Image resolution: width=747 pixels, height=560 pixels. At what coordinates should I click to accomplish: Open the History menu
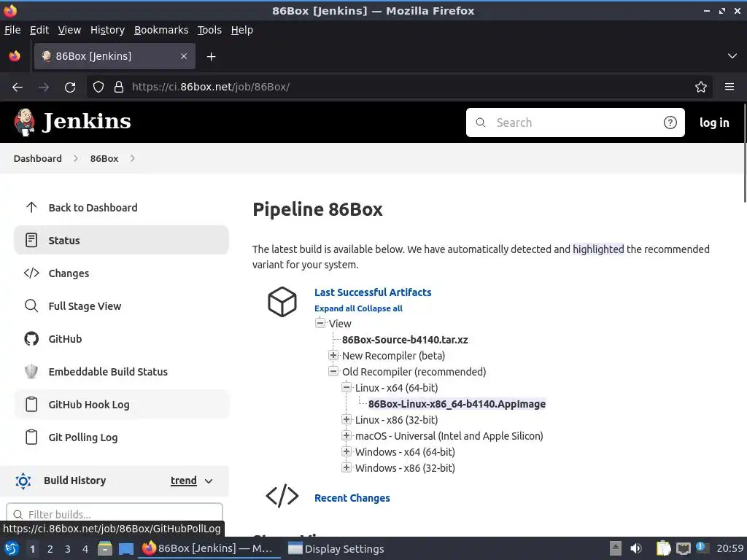click(x=107, y=30)
